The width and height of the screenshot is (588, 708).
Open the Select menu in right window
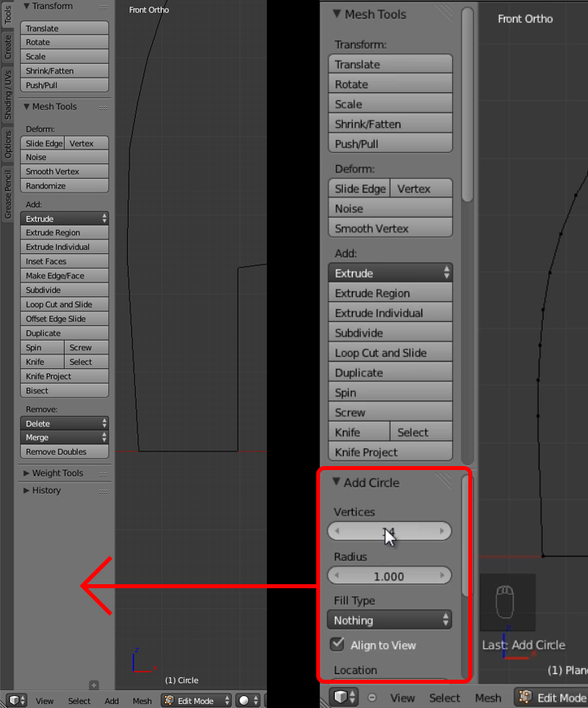pyautogui.click(x=445, y=697)
